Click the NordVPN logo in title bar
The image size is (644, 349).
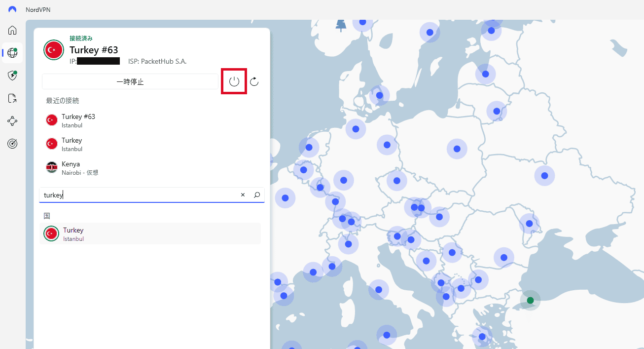[12, 9]
